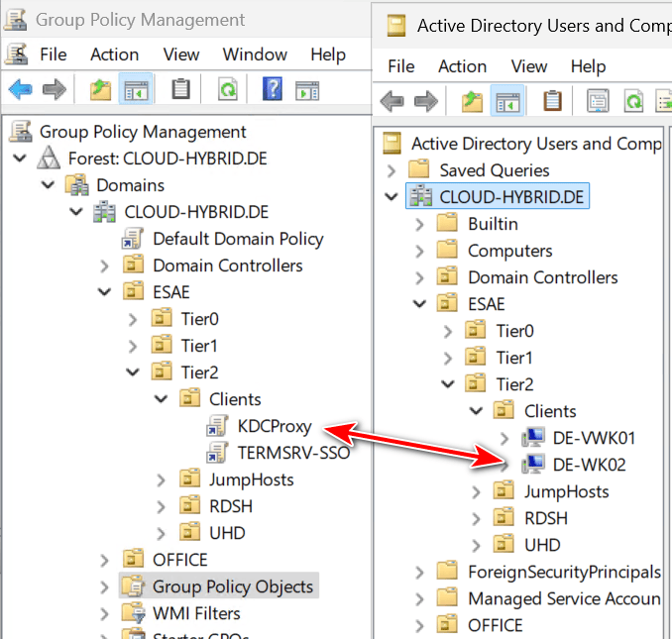Click the Up One Level icon in Group Policy Management
This screenshot has height=639, width=672.
[100, 90]
